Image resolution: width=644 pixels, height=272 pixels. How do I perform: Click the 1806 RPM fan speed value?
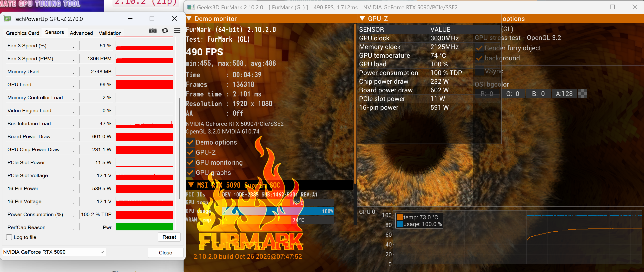[x=96, y=59]
